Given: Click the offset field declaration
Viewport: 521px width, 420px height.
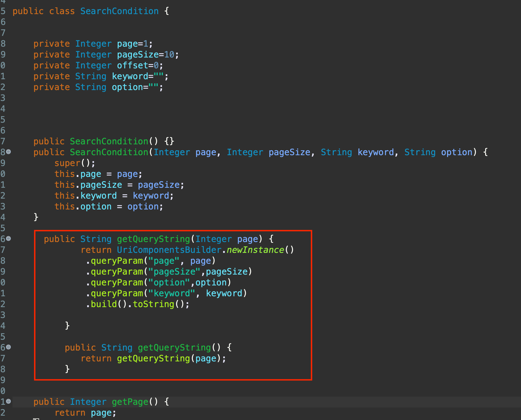Looking at the screenshot, I should [x=132, y=65].
